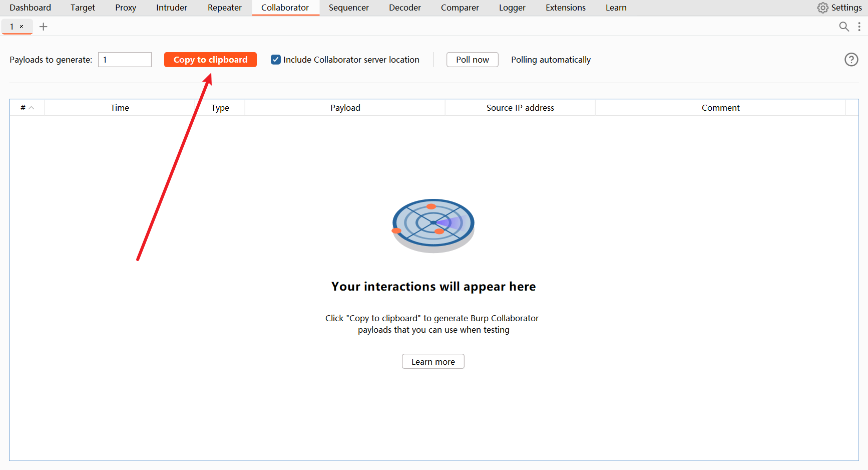868x470 pixels.
Task: Click the 'Payloads to generate:' label
Action: (51, 60)
